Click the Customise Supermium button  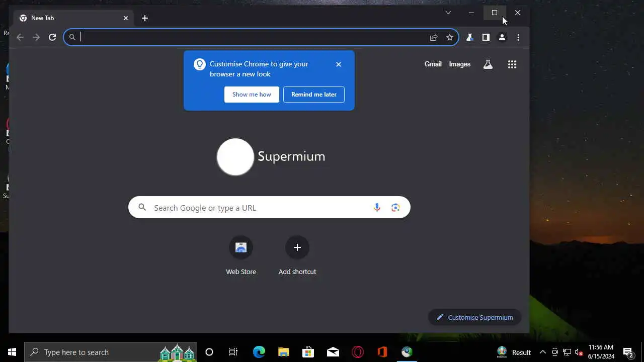point(474,317)
